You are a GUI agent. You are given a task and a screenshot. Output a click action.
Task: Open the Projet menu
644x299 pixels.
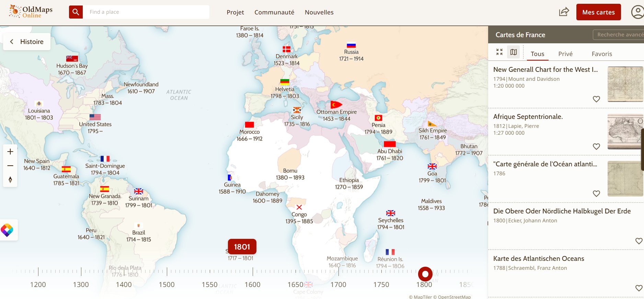coord(235,12)
